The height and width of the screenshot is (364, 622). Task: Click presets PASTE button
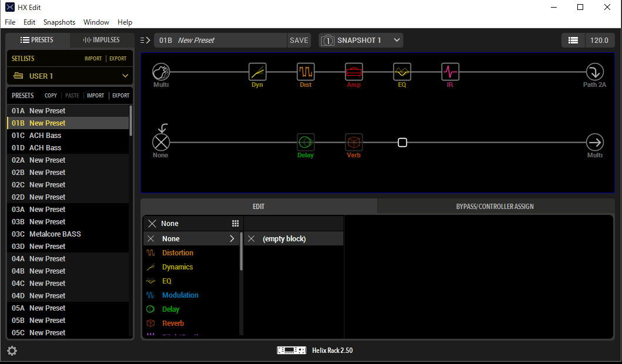click(x=72, y=96)
